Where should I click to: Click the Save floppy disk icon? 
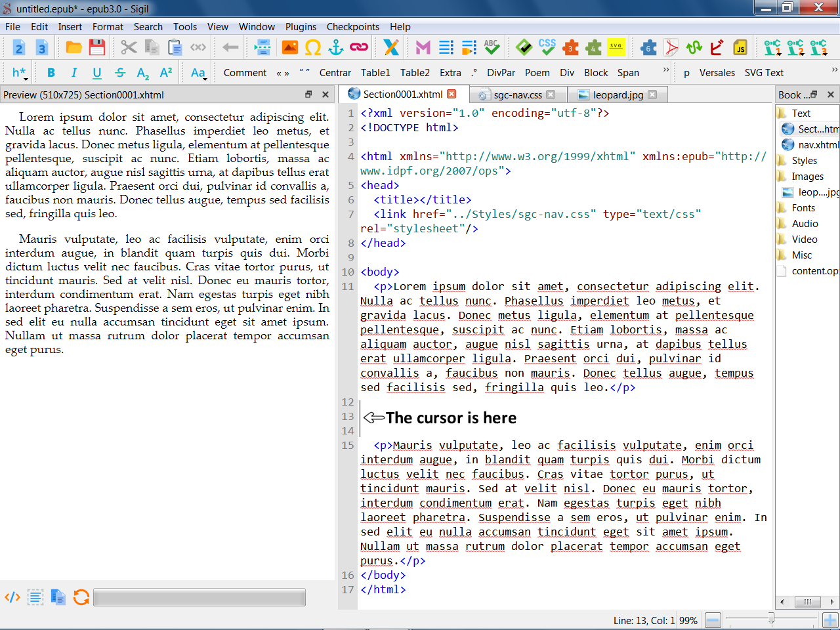(97, 47)
